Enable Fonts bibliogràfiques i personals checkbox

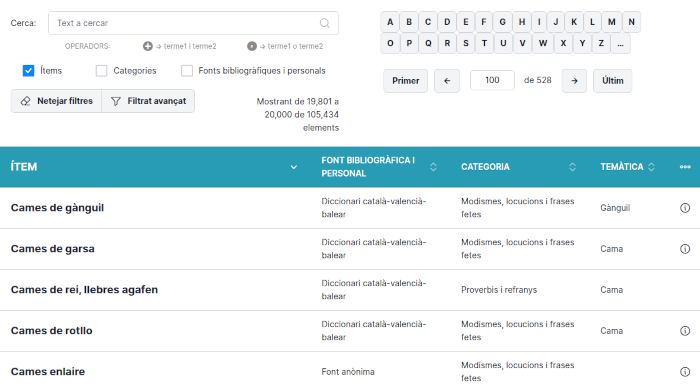(x=187, y=71)
